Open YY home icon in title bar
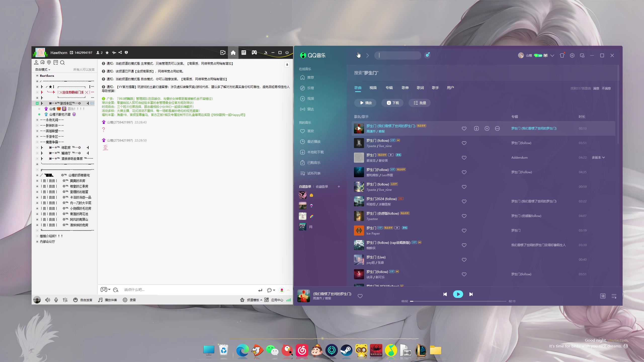Viewport: 644px width, 362px height. [x=233, y=53]
